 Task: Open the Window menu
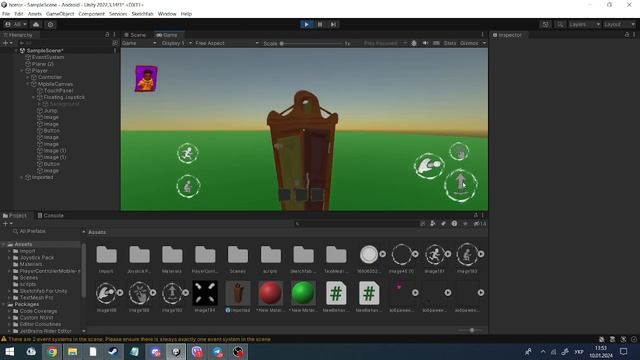pyautogui.click(x=167, y=14)
